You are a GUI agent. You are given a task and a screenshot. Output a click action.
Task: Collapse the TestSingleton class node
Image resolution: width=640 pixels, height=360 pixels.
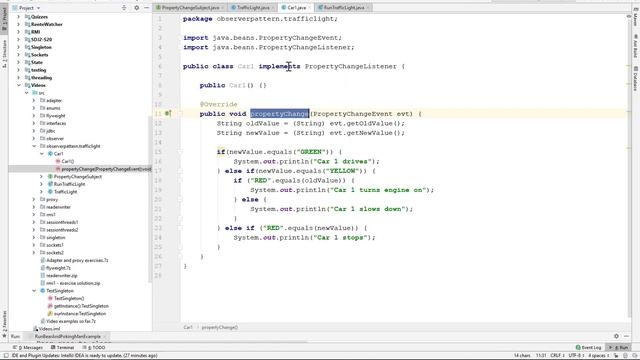pos(34,291)
